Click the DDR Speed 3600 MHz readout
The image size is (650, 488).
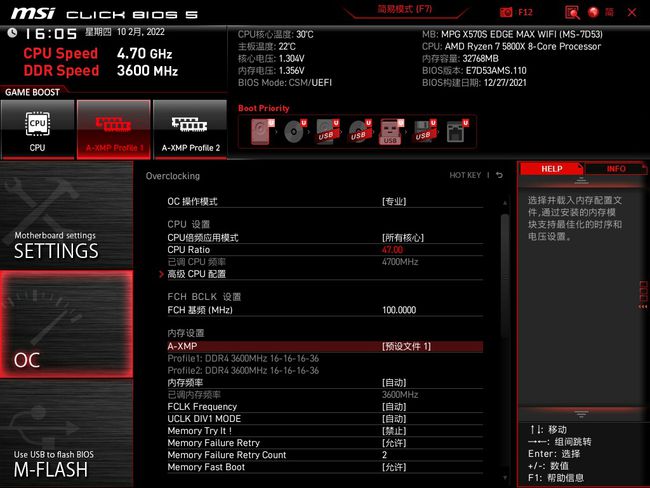tap(101, 70)
